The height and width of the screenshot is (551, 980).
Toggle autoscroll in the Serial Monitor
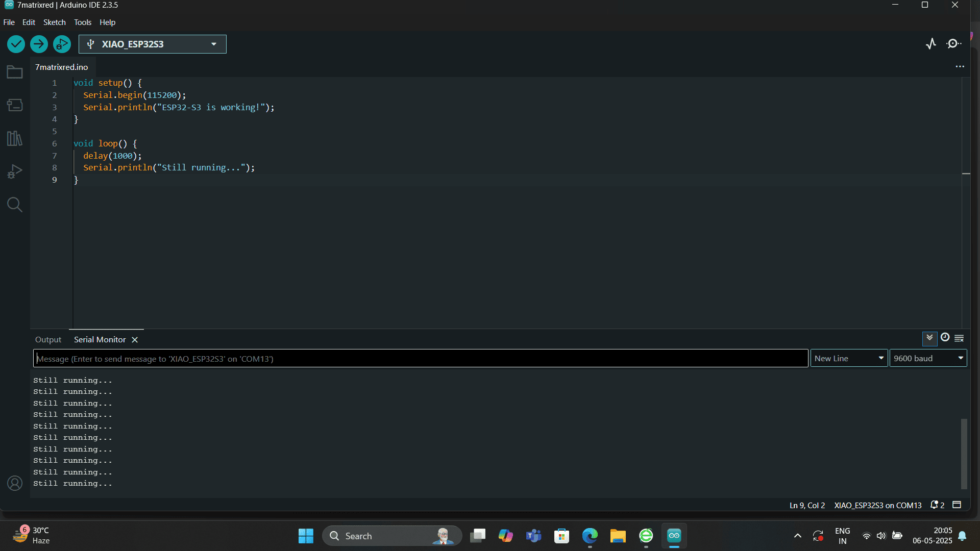[x=929, y=338]
